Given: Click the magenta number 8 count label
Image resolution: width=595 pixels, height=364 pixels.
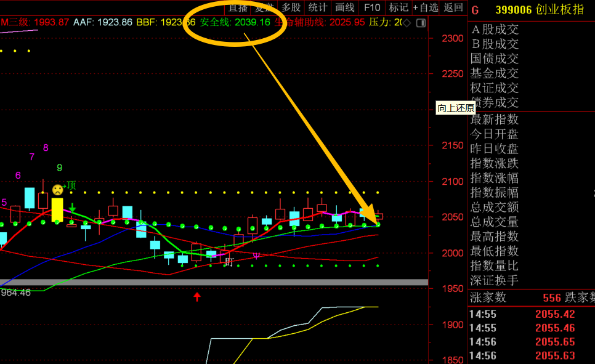Looking at the screenshot, I should pos(46,148).
